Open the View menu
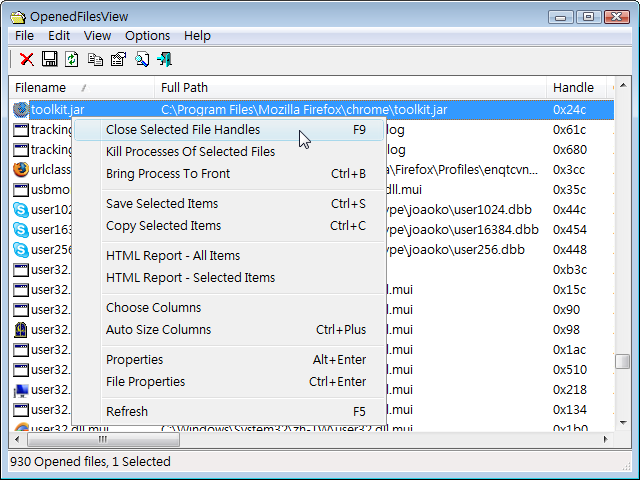 click(97, 36)
